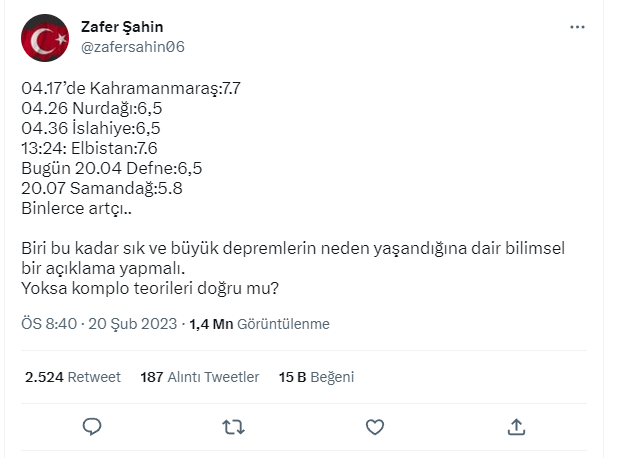
Task: Click the Kahramanmaraş:7.7 text line
Action: click(131, 88)
